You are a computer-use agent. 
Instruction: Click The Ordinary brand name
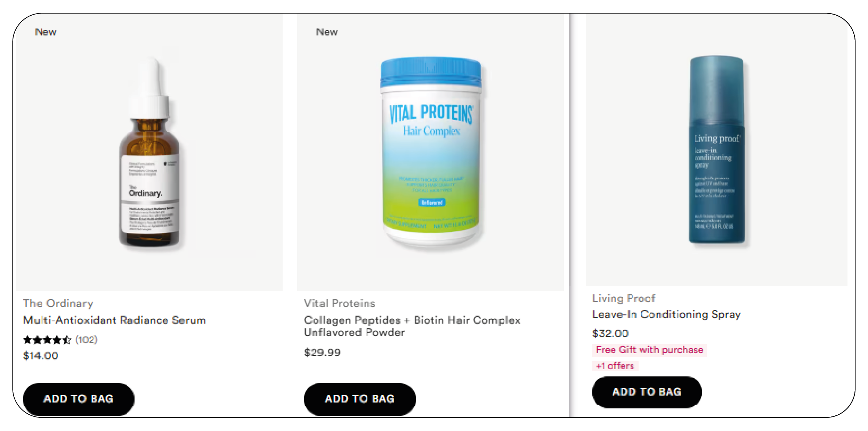[x=58, y=303]
